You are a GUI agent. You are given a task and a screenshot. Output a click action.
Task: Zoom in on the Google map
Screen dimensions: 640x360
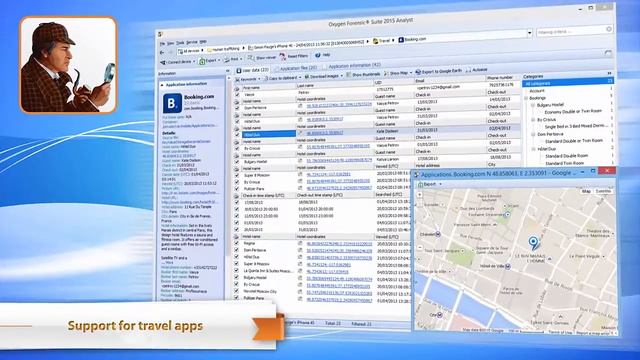click(420, 195)
